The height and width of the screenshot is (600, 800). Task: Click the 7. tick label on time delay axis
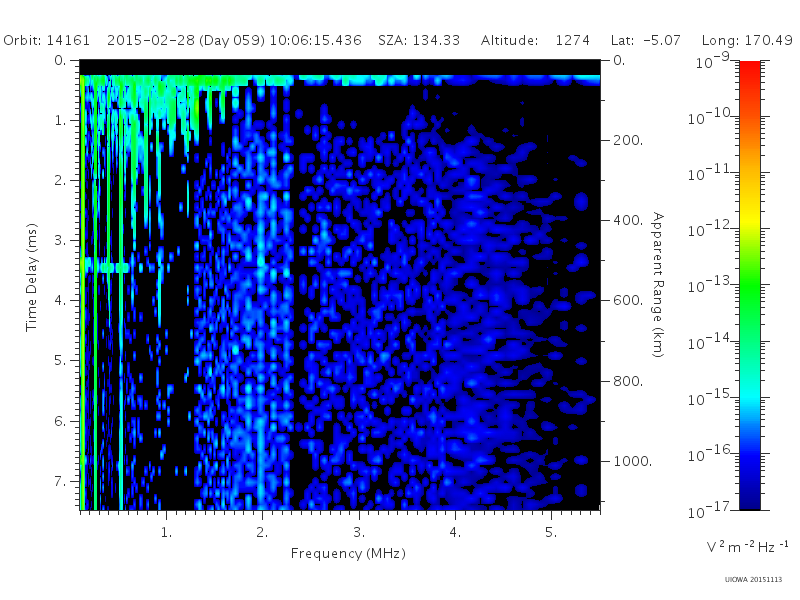click(x=60, y=481)
